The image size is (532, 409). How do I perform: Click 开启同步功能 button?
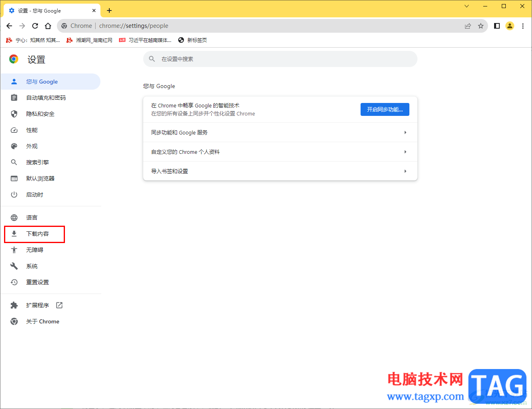(x=384, y=109)
